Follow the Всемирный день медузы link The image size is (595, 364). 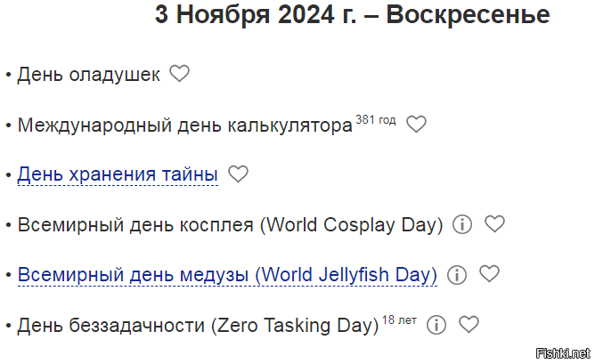click(227, 275)
